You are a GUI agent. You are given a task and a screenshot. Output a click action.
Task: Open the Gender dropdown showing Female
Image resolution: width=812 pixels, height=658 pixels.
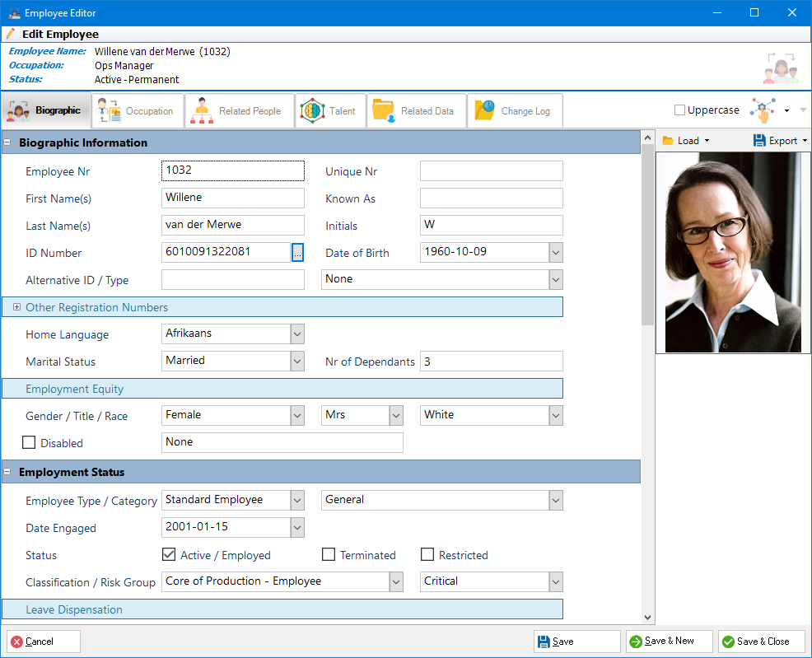297,415
